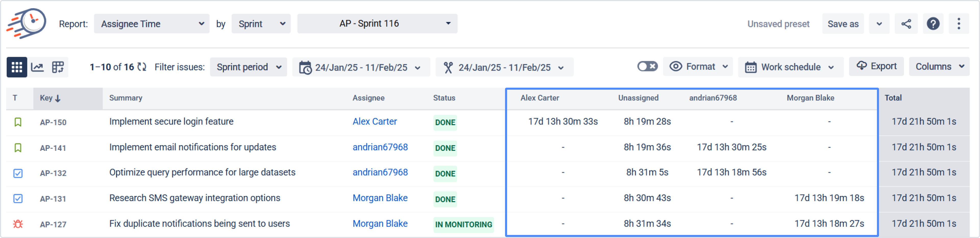This screenshot has height=238, width=980.
Task: Open the pivot table view
Action: pyautogui.click(x=58, y=67)
